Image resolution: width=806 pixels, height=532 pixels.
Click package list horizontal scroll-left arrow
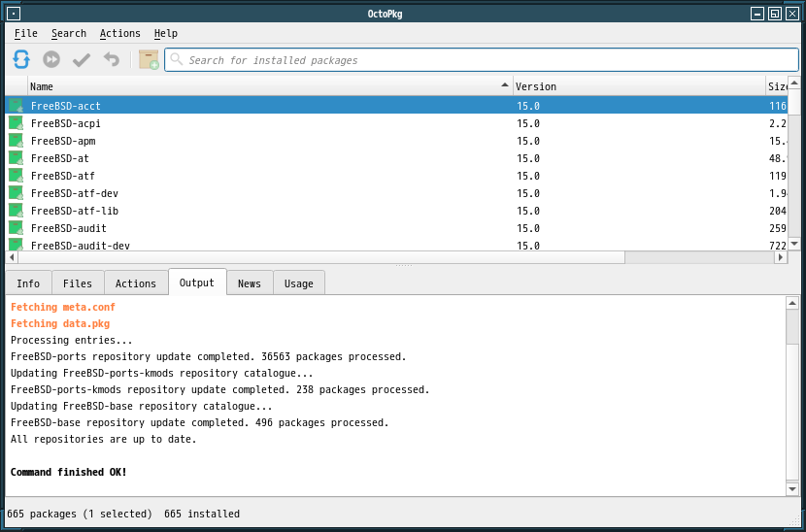12,257
